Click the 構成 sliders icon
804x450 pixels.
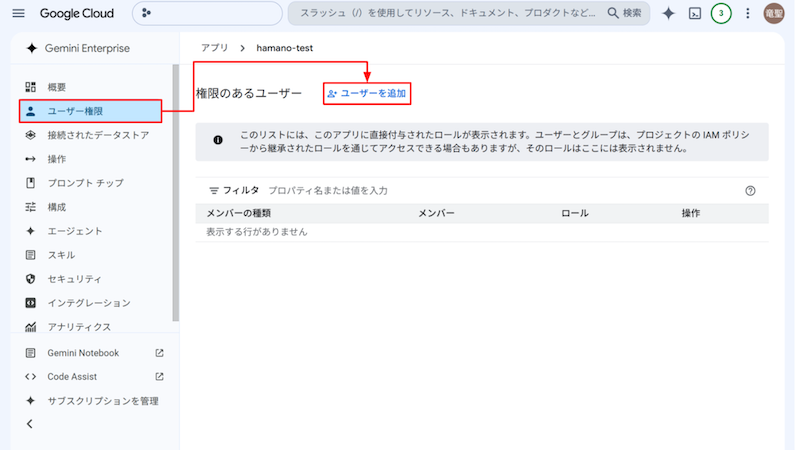coord(31,207)
